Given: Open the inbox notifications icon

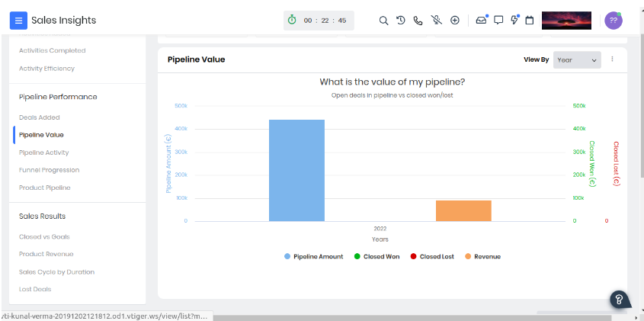Looking at the screenshot, I should coord(481,21).
